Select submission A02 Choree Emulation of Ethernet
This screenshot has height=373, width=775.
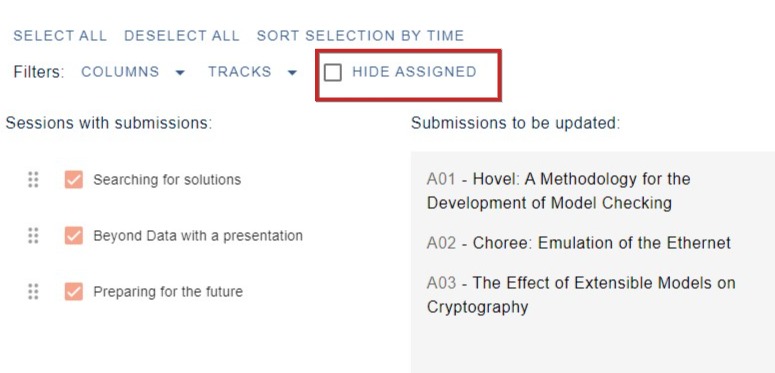pos(578,243)
